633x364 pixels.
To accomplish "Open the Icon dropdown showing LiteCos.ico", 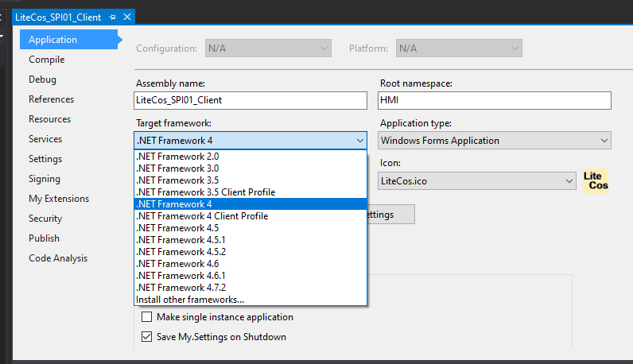I will point(477,180).
